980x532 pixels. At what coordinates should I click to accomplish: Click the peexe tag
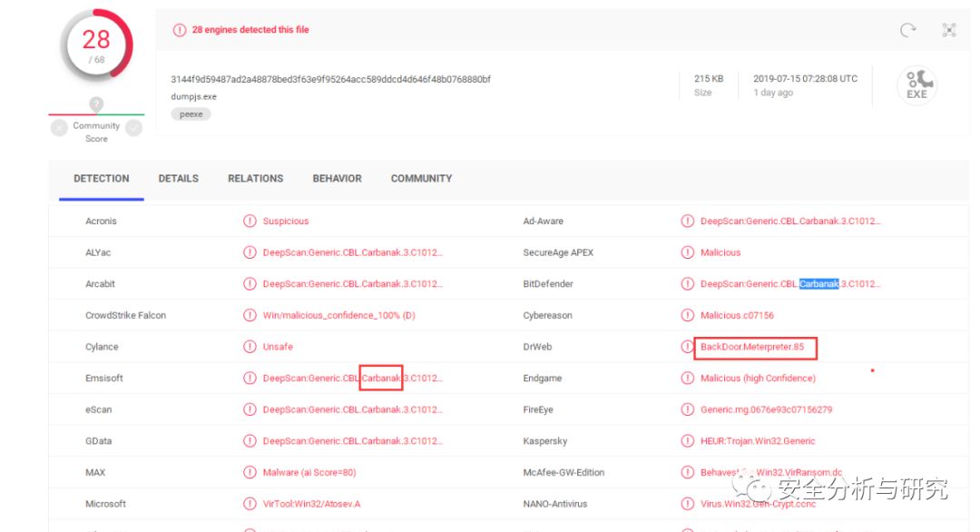191,114
